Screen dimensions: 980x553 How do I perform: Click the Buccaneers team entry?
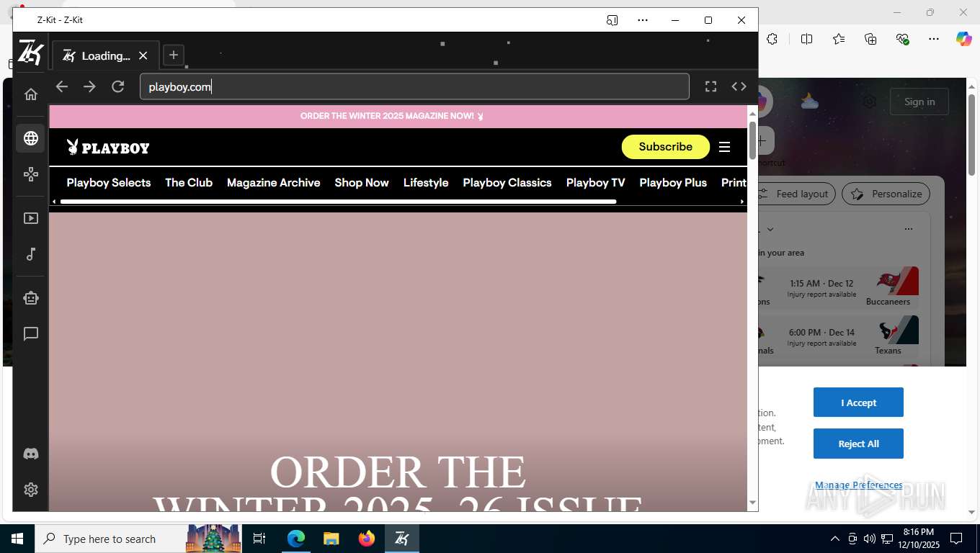click(x=893, y=287)
